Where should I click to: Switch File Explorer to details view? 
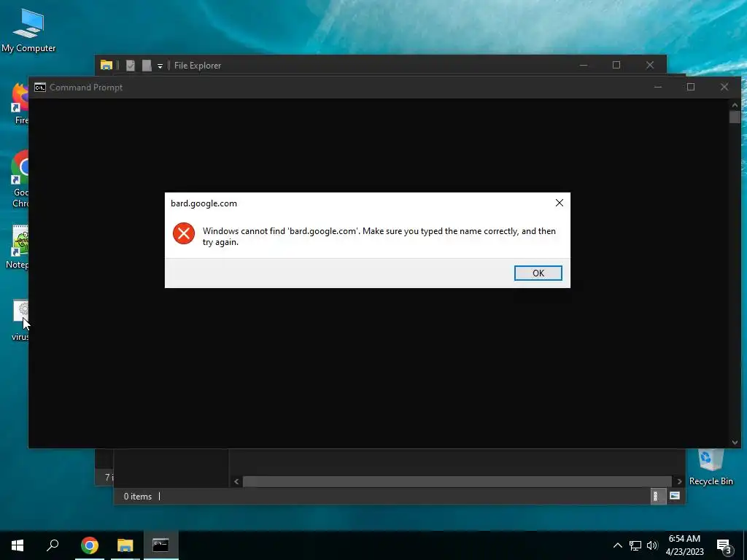(658, 496)
